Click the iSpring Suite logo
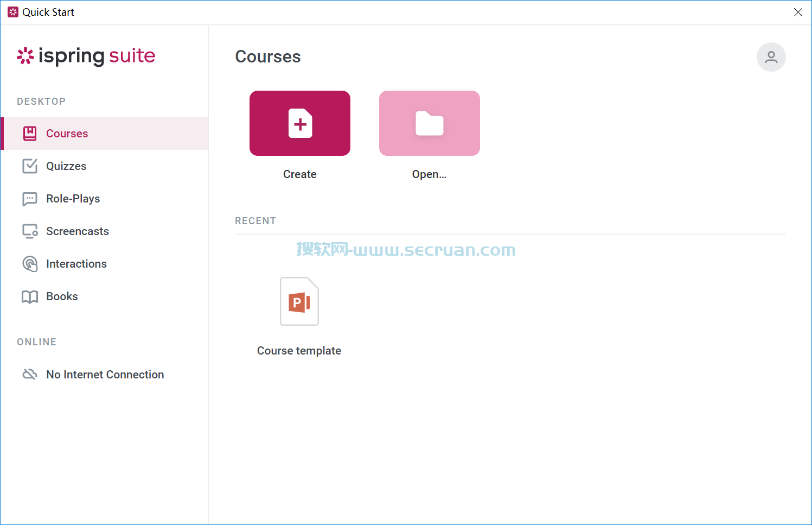This screenshot has height=525, width=812. pos(86,56)
